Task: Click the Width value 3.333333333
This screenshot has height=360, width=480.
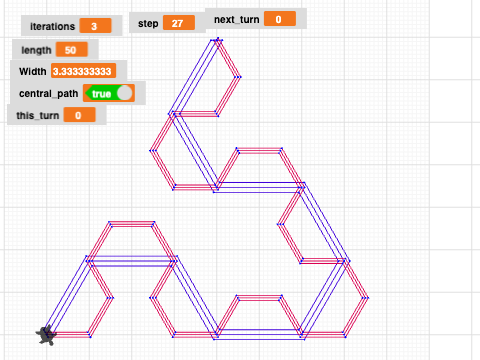Action: pyautogui.click(x=83, y=71)
